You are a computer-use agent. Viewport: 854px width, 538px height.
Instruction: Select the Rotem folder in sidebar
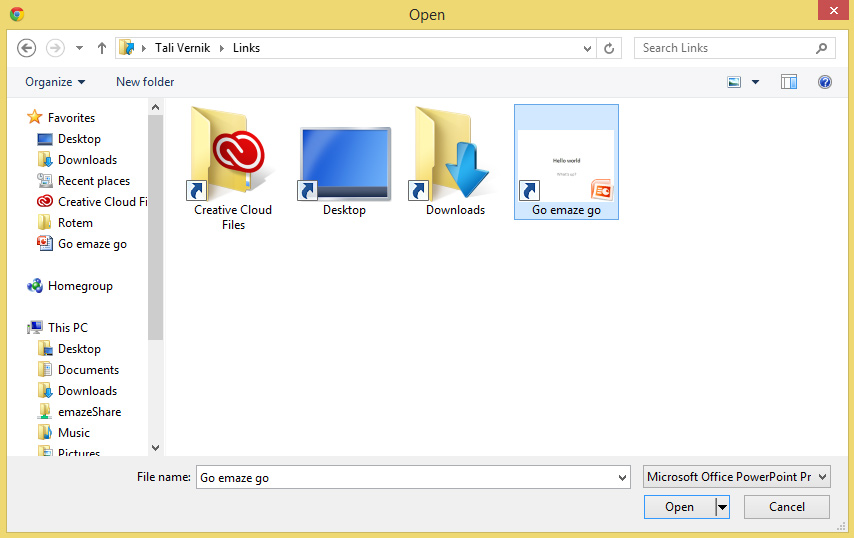point(75,223)
